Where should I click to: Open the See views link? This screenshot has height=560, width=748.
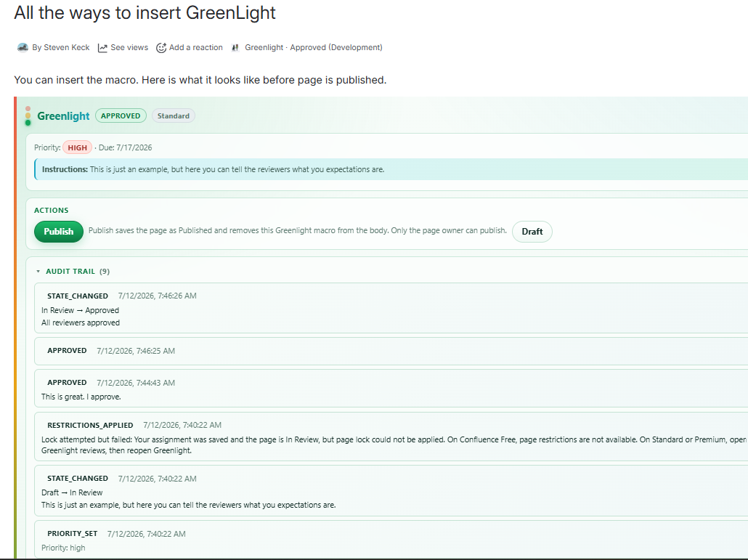129,47
